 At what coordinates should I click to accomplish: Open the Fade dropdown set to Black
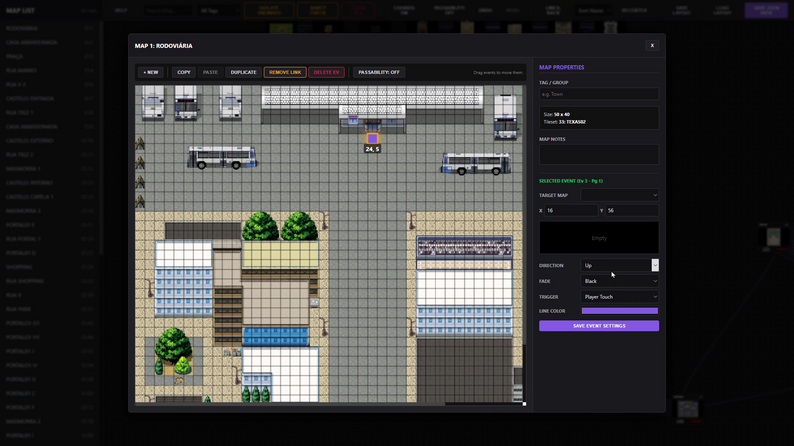coord(619,281)
